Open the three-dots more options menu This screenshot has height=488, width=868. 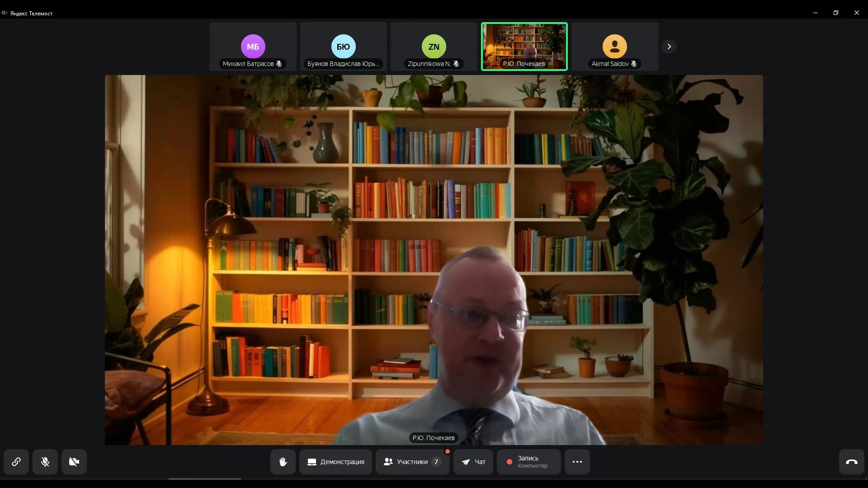click(577, 462)
